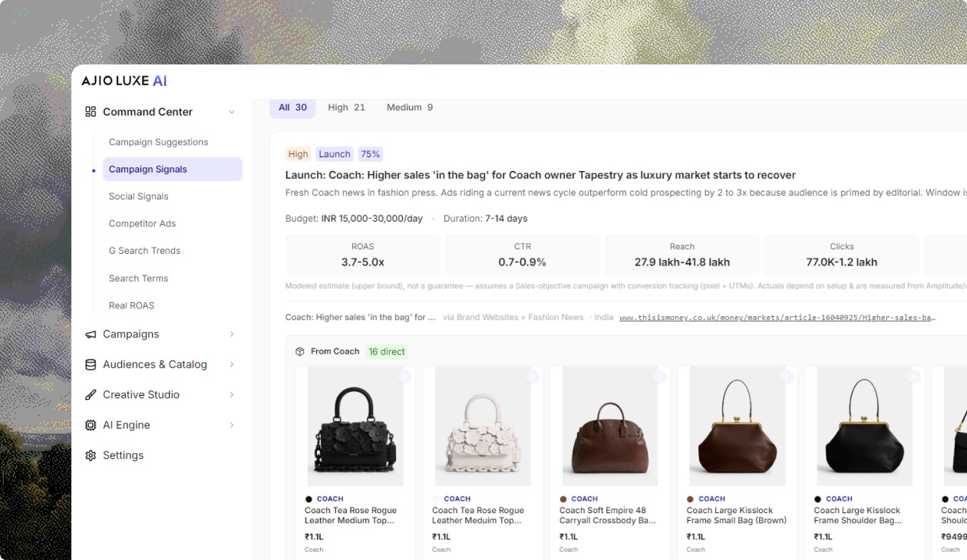Image resolution: width=967 pixels, height=560 pixels.
Task: Switch to the Medium 9 tab
Action: [410, 107]
